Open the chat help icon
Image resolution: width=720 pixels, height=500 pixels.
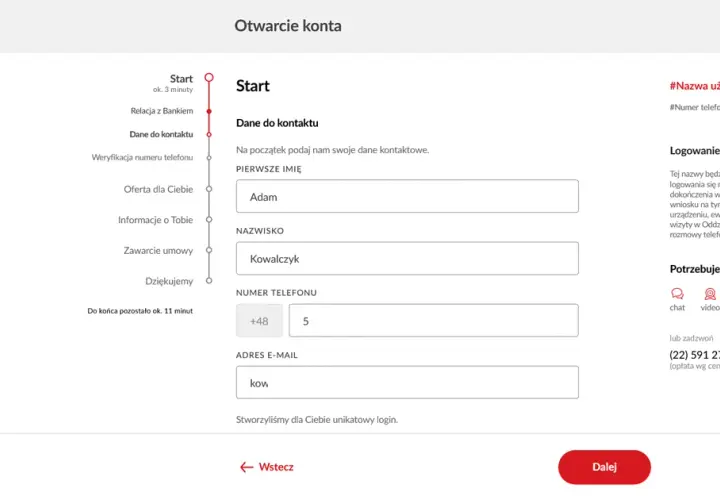click(x=677, y=294)
